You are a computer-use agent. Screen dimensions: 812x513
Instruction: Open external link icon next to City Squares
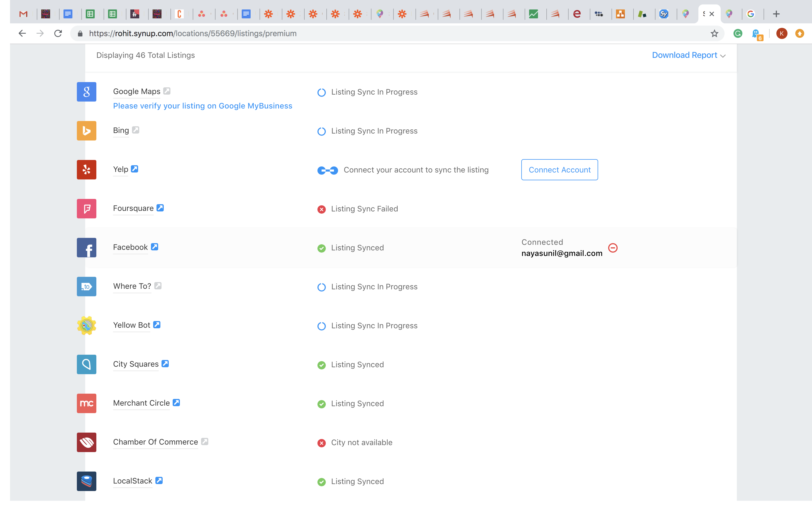(165, 363)
